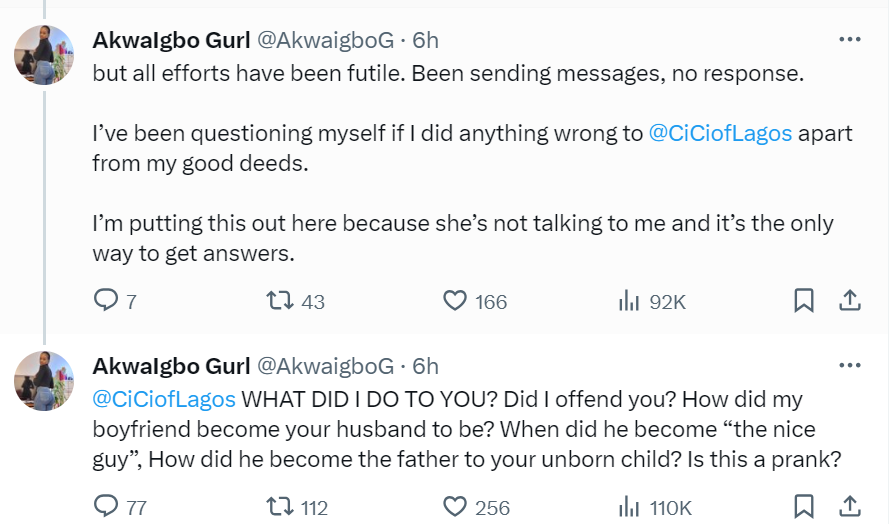The height and width of the screenshot is (524, 890).
Task: Open @CiCiofLagos mention in the first tweet
Action: [721, 134]
